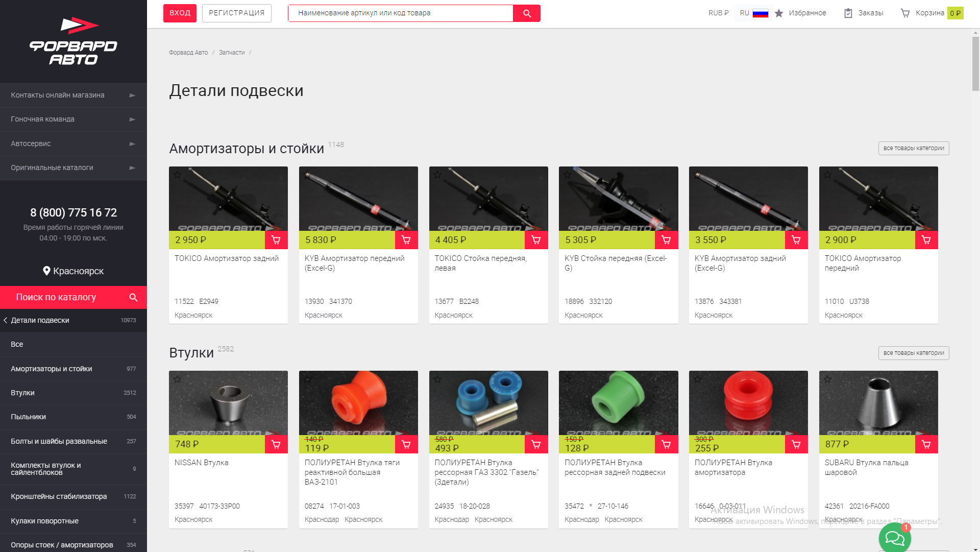
Task: Select Все in sidebar category list
Action: coord(73,345)
